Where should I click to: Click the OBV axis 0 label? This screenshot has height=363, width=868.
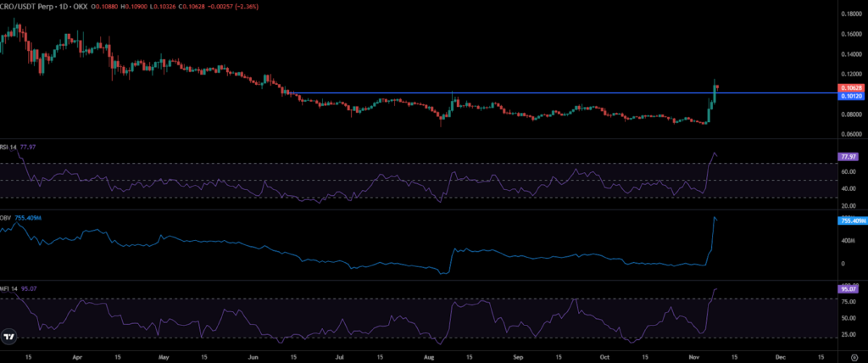[843, 264]
